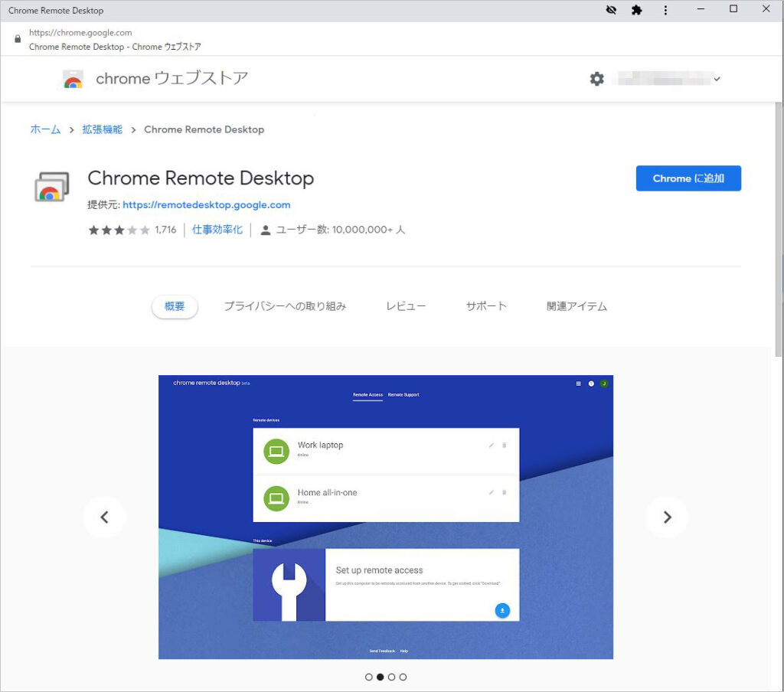The width and height of the screenshot is (784, 692).
Task: Open the レビュー tab
Action: (406, 306)
